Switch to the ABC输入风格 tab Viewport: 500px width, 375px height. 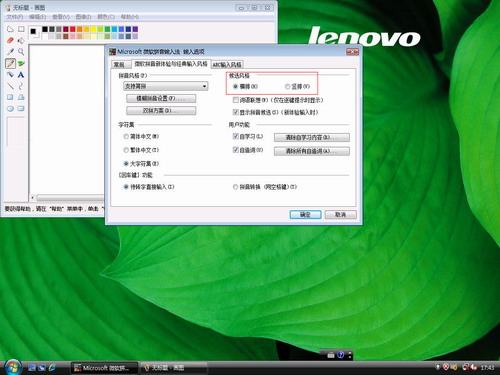(227, 64)
